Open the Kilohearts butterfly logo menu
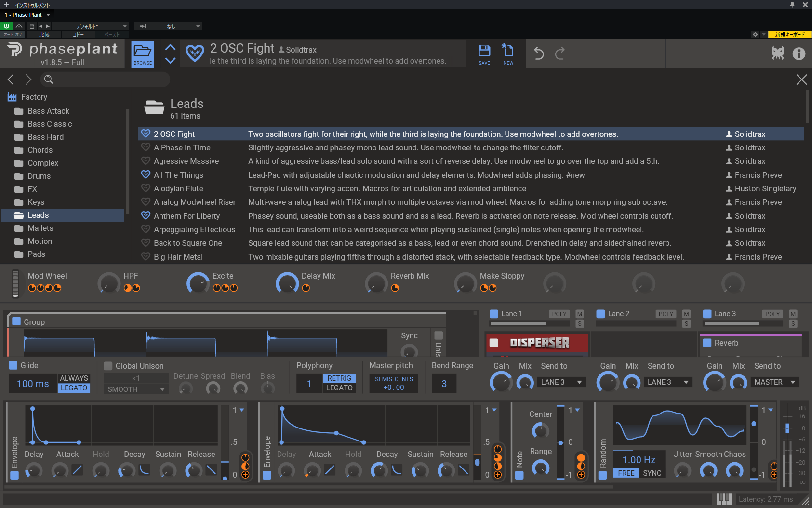Image resolution: width=812 pixels, height=508 pixels. (x=777, y=53)
